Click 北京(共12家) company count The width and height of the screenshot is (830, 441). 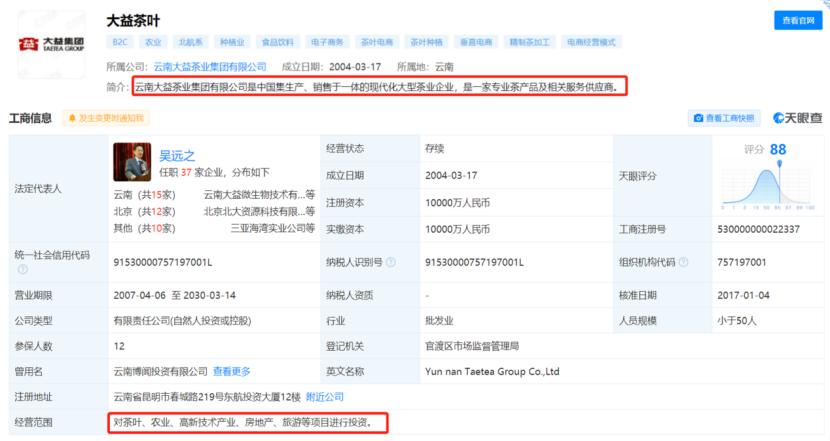point(145,211)
